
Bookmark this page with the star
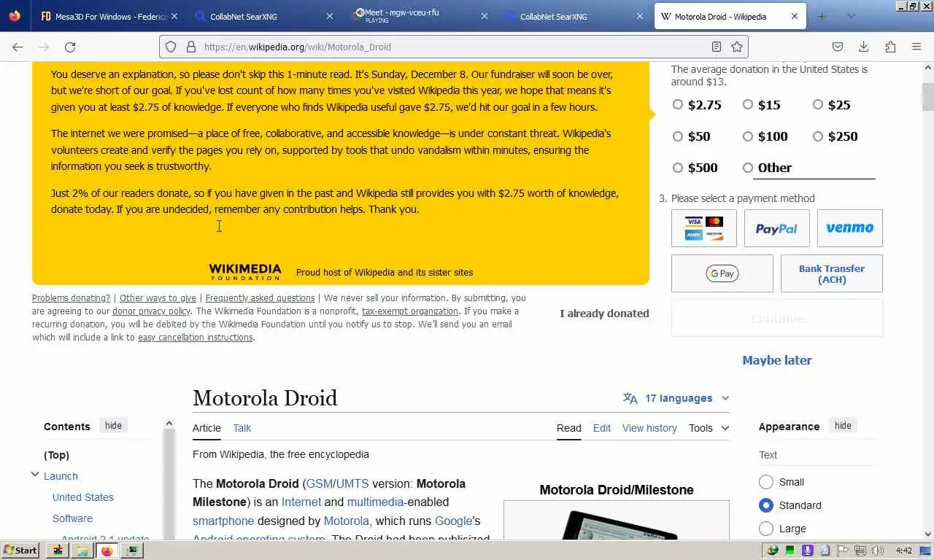tap(737, 47)
